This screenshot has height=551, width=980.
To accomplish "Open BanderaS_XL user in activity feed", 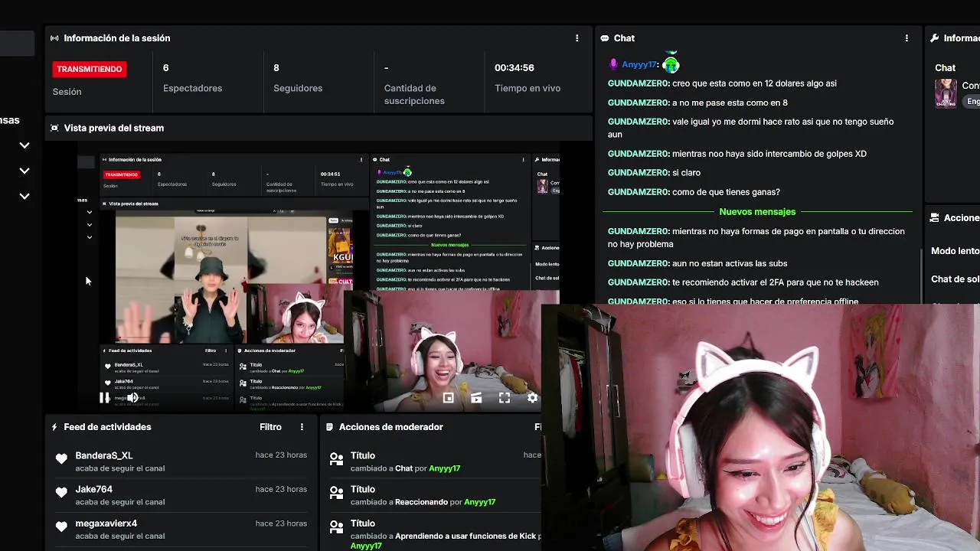I will pyautogui.click(x=104, y=455).
